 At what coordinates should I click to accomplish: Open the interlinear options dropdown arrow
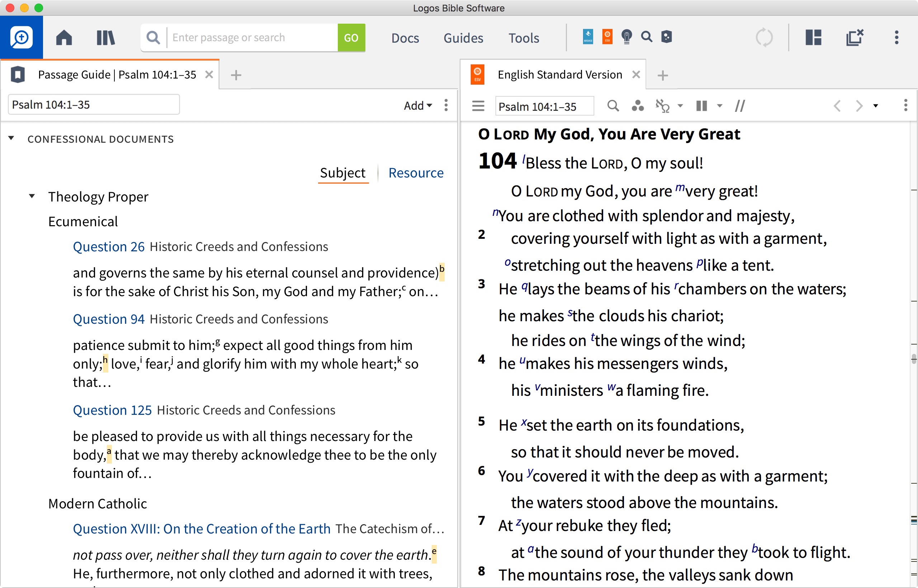[x=680, y=106]
